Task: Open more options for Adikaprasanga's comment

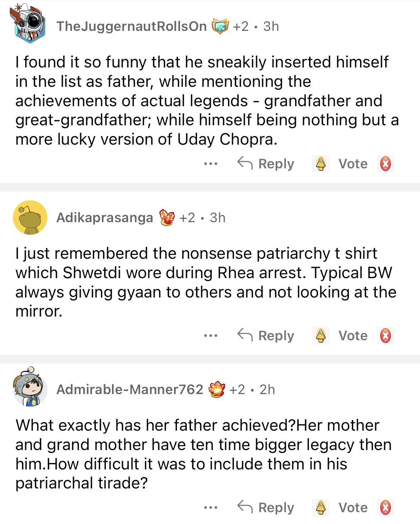Action: [x=210, y=336]
